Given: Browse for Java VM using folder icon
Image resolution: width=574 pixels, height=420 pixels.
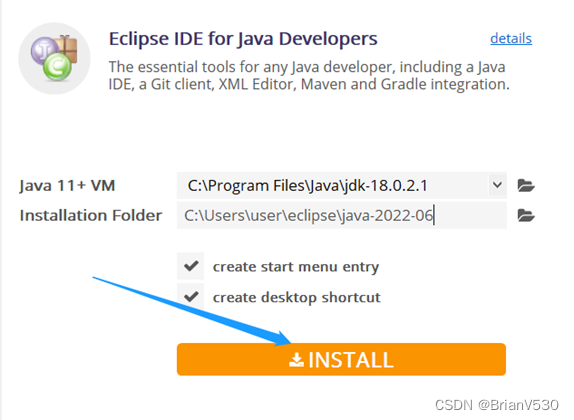Looking at the screenshot, I should [x=526, y=185].
